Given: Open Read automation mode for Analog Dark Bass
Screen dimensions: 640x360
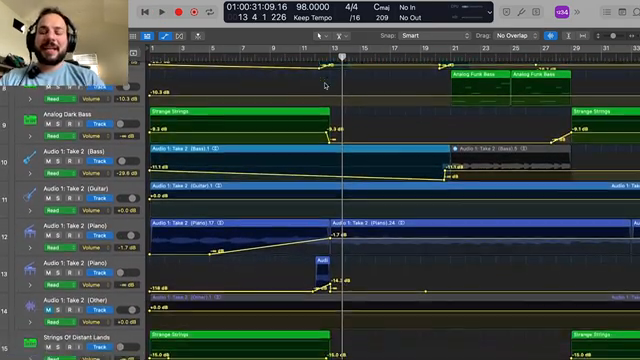Looking at the screenshot, I should tap(60, 136).
